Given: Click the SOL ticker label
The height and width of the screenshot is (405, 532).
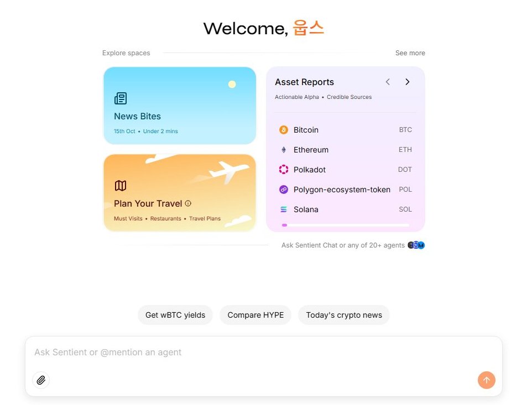Looking at the screenshot, I should coord(405,209).
